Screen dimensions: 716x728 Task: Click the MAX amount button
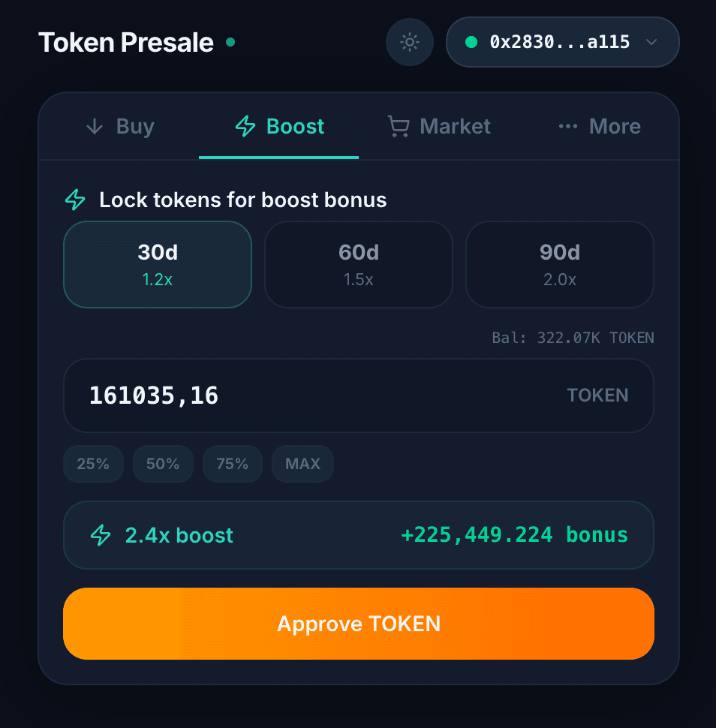[x=302, y=464]
